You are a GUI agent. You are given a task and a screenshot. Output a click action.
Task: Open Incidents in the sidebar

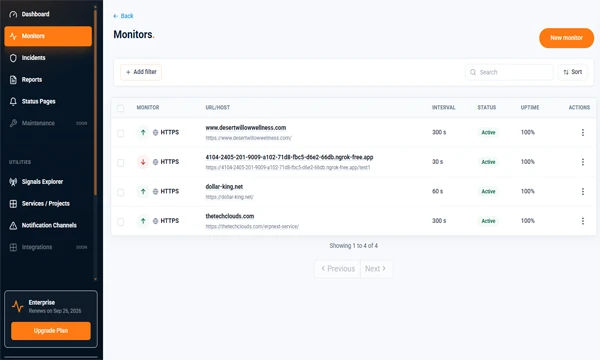[48, 58]
